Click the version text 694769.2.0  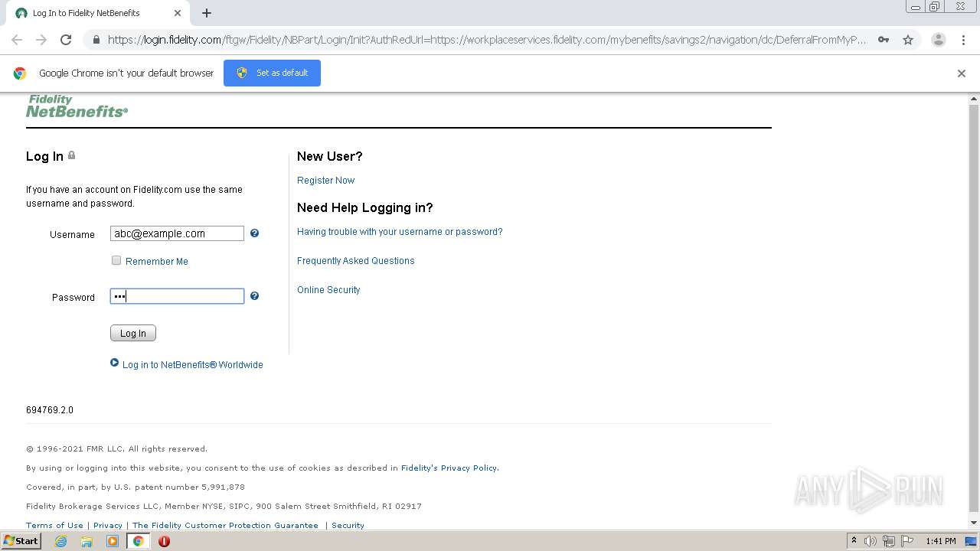point(50,410)
